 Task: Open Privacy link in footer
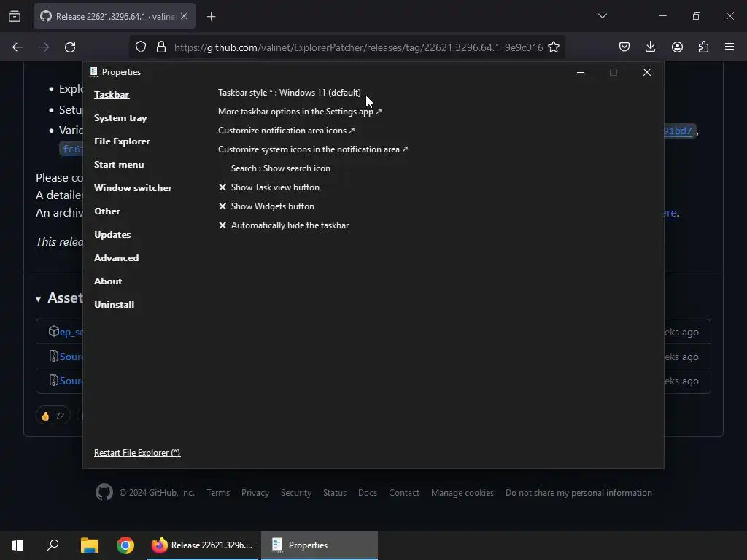point(255,493)
